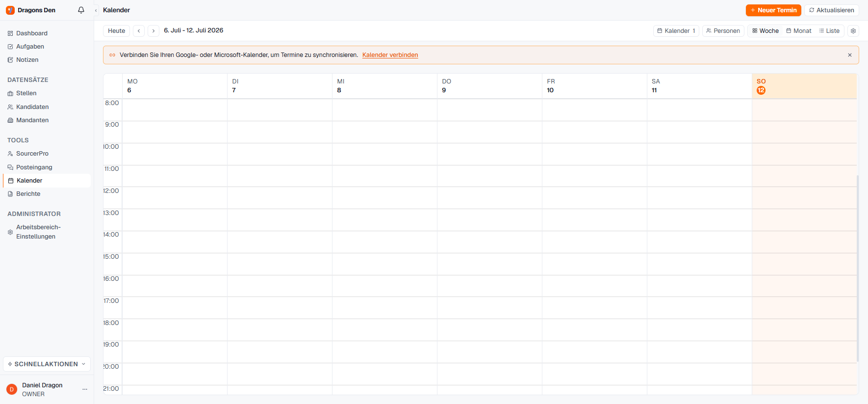Select the DI 7 day header
Screen dimensions: 868x404
(x=280, y=86)
